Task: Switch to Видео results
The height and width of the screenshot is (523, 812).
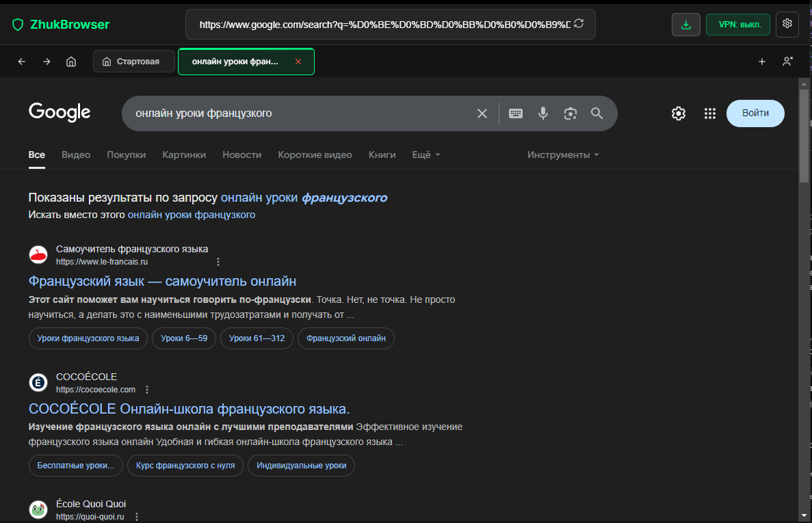Action: coord(76,155)
